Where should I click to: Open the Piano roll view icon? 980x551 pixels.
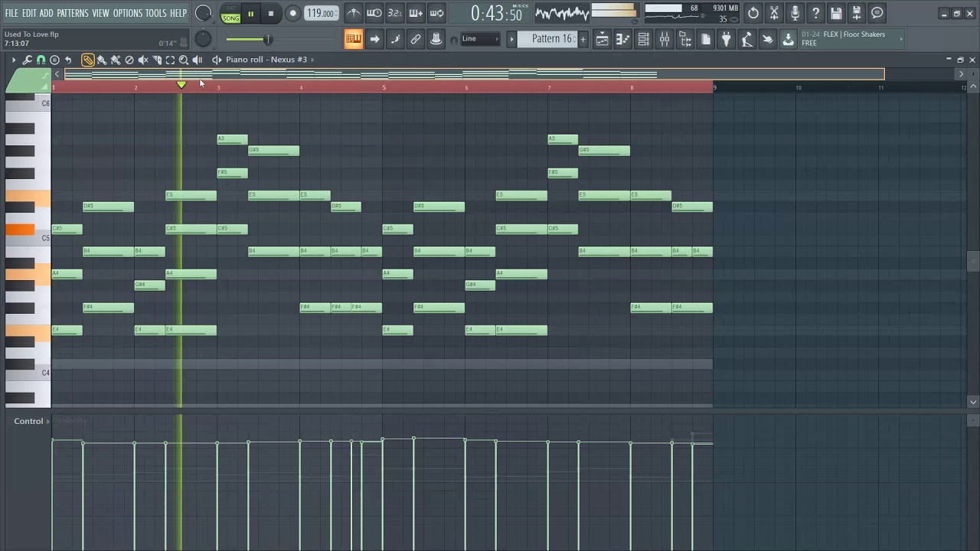click(623, 39)
